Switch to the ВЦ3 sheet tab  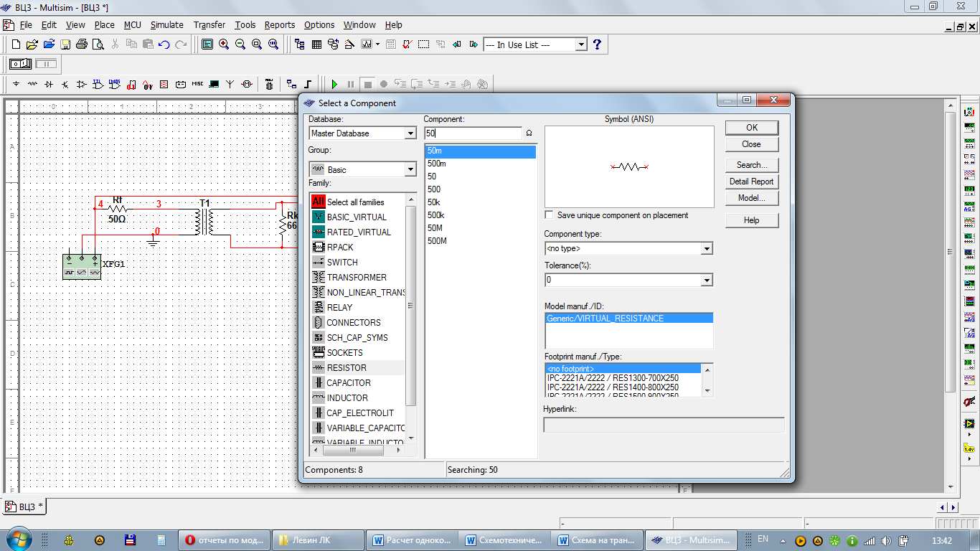point(25,507)
